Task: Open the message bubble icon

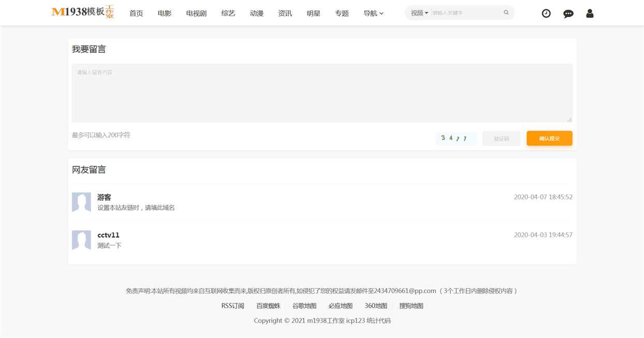Action: tap(568, 13)
